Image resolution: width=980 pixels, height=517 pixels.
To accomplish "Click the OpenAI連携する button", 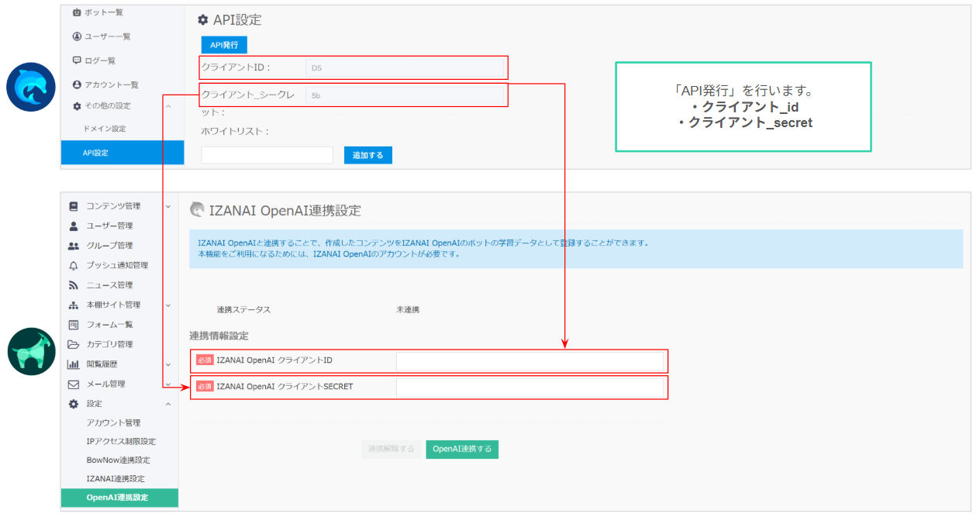I will coord(462,450).
